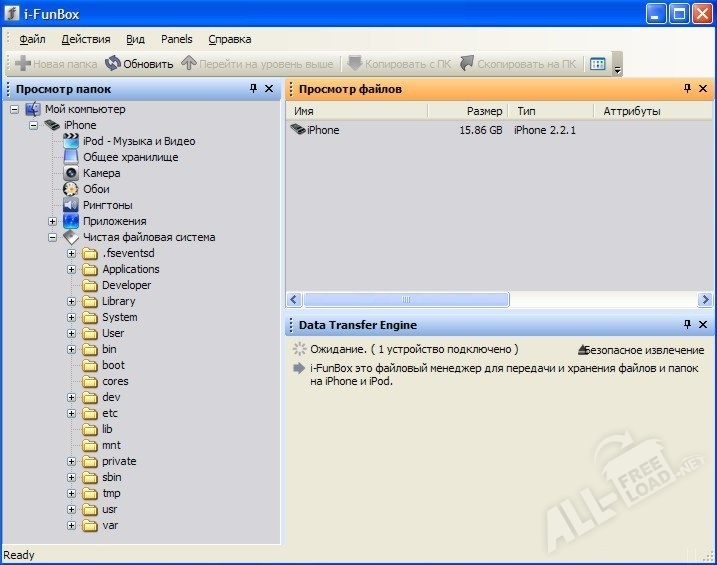Toggle pin on Data Transfer Engine panel
The image size is (717, 565).
(687, 325)
